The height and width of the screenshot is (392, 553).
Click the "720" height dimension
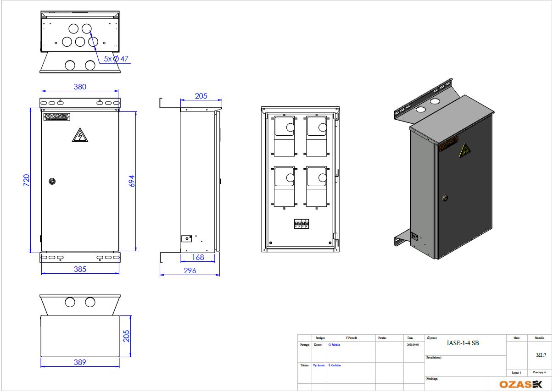pyautogui.click(x=26, y=181)
